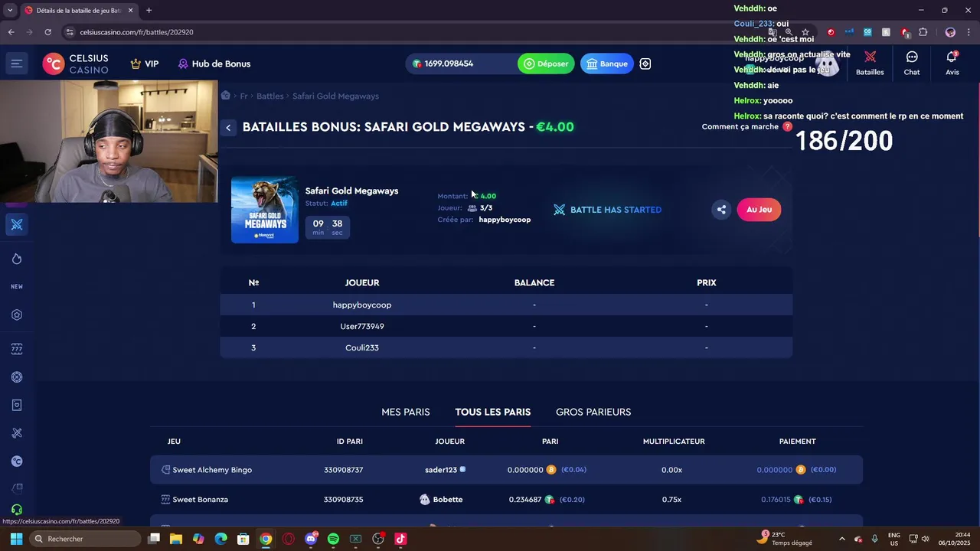Open the Avis notification bell
The height and width of the screenshot is (551, 980).
click(x=952, y=63)
